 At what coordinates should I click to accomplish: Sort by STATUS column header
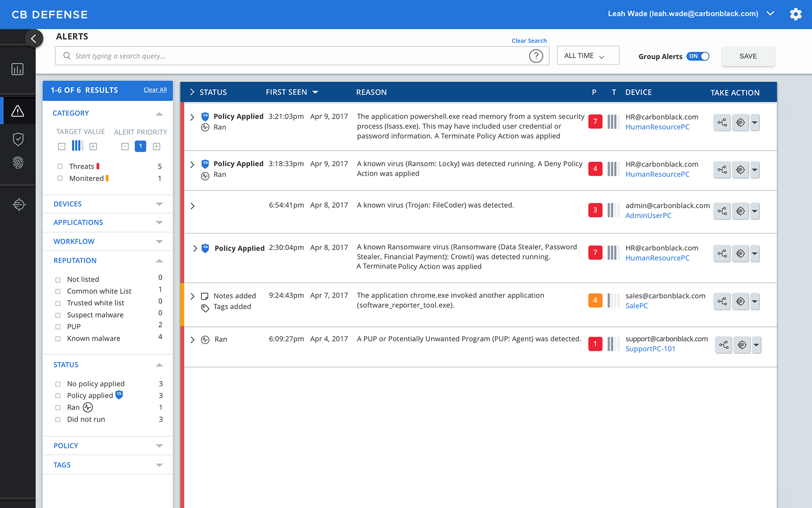tap(213, 92)
